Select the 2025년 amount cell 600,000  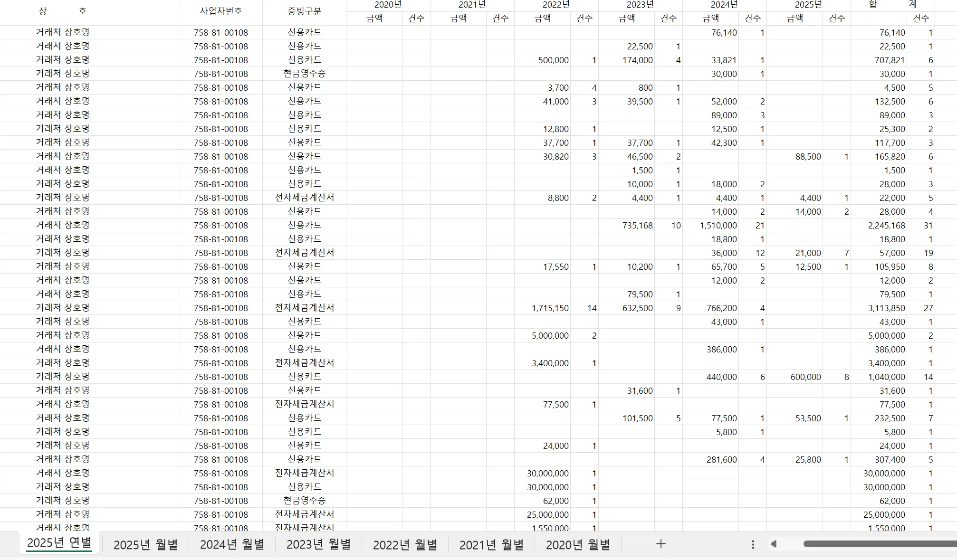coord(805,377)
